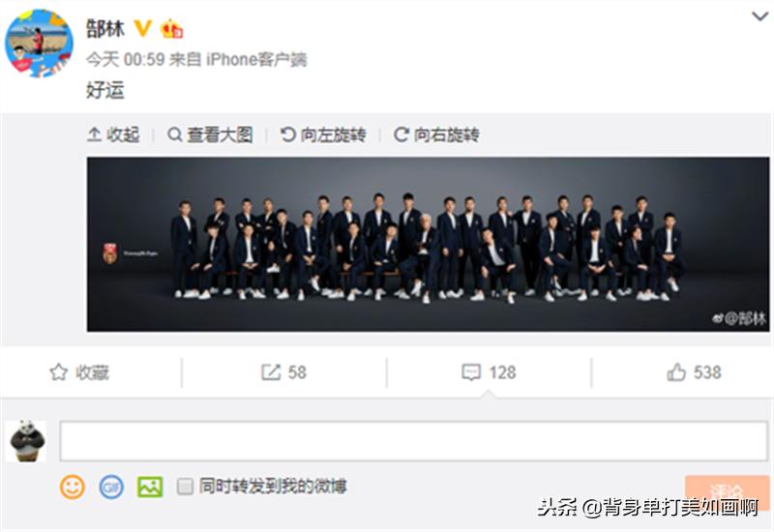Attach a picture with image icon

pos(150,488)
